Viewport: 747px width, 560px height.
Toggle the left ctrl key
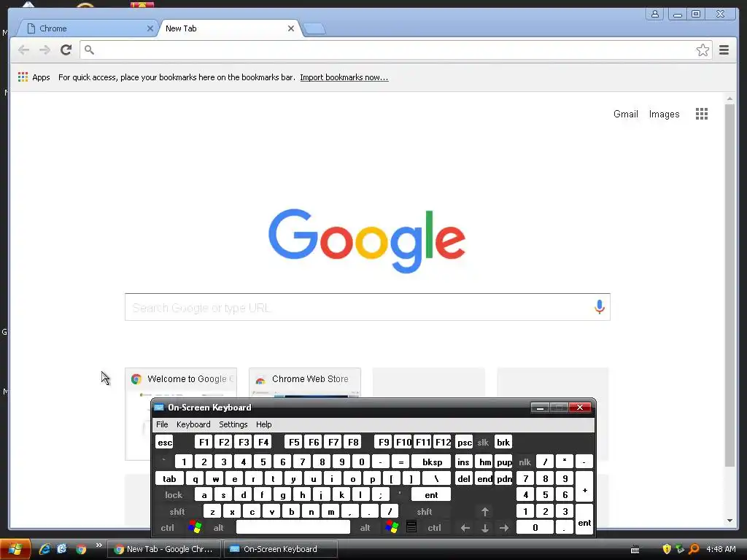(x=167, y=528)
